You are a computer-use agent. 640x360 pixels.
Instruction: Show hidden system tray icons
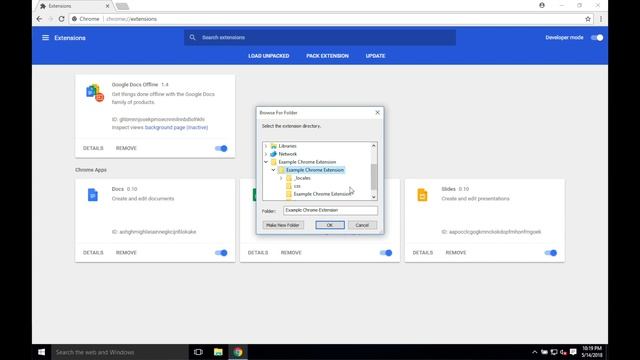pos(534,352)
